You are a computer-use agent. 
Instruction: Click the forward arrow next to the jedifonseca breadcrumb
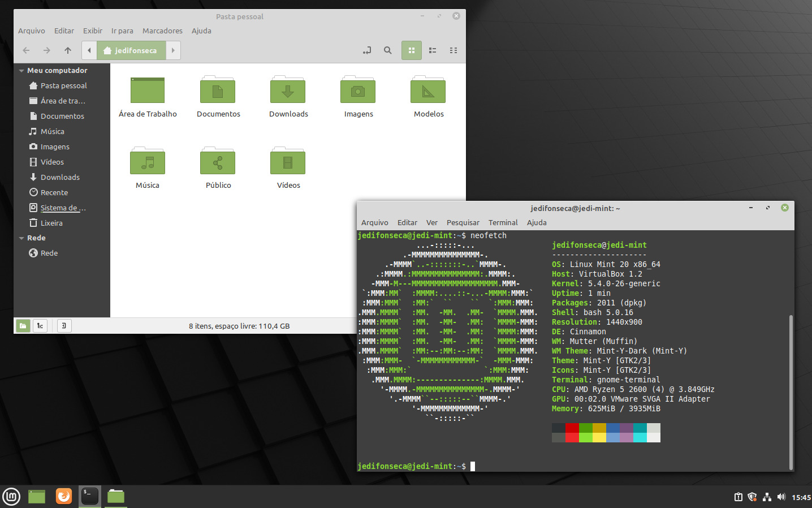(174, 50)
